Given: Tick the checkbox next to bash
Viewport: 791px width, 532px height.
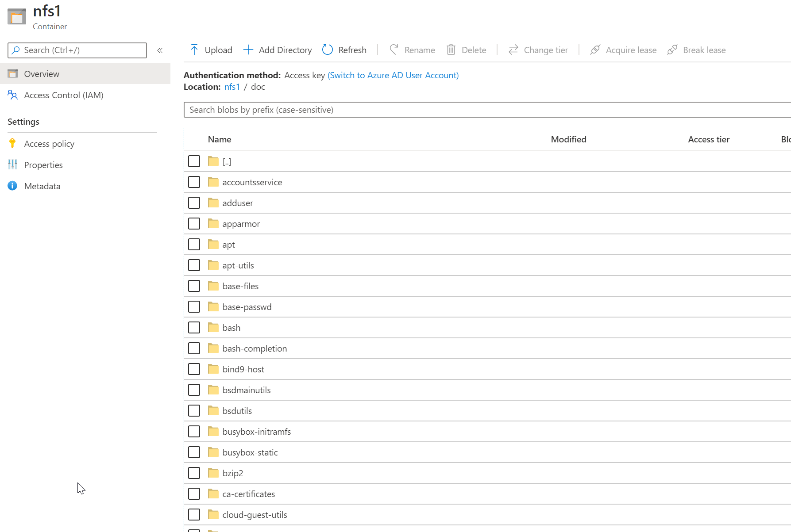Looking at the screenshot, I should tap(194, 328).
